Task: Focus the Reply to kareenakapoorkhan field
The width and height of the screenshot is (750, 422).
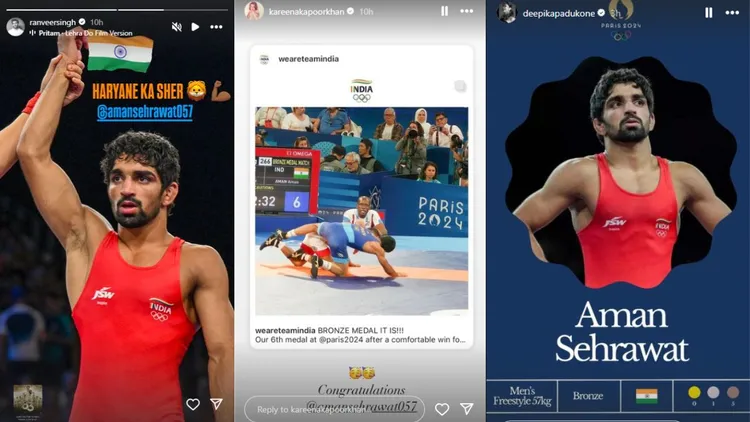Action: point(334,409)
